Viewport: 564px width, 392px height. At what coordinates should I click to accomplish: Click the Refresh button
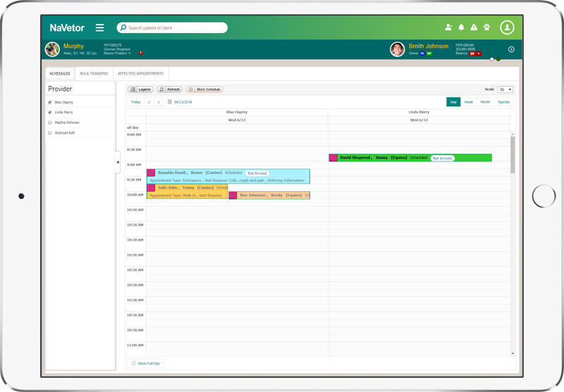pos(170,90)
